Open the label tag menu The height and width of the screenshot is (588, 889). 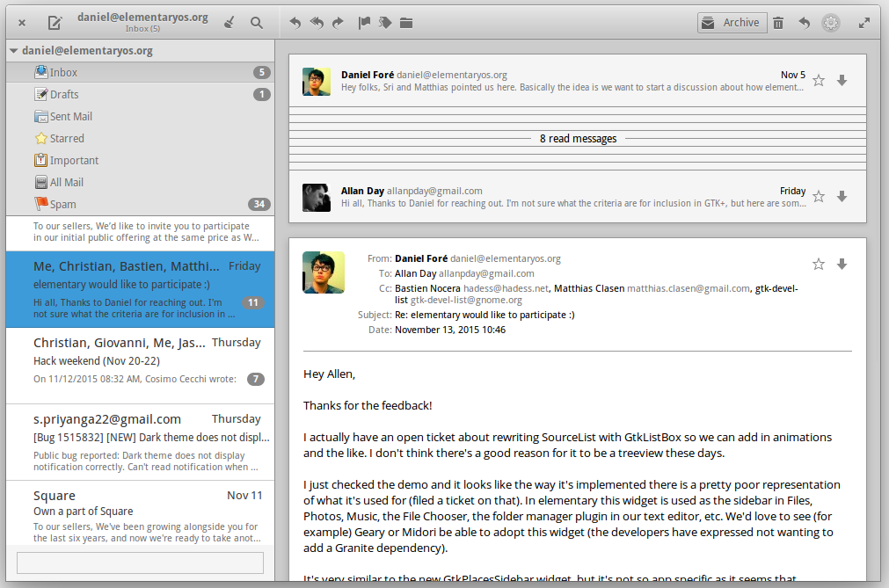coord(385,23)
